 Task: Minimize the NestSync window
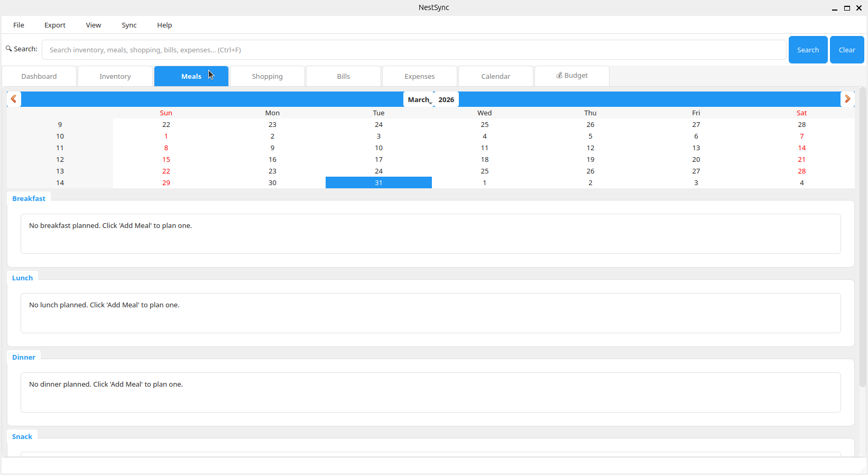(x=835, y=8)
